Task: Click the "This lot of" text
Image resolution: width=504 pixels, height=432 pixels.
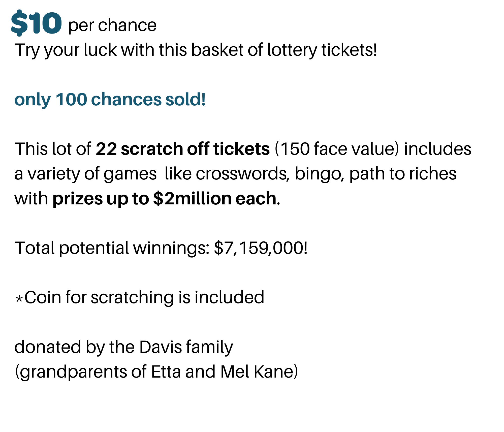Action: 52,149
